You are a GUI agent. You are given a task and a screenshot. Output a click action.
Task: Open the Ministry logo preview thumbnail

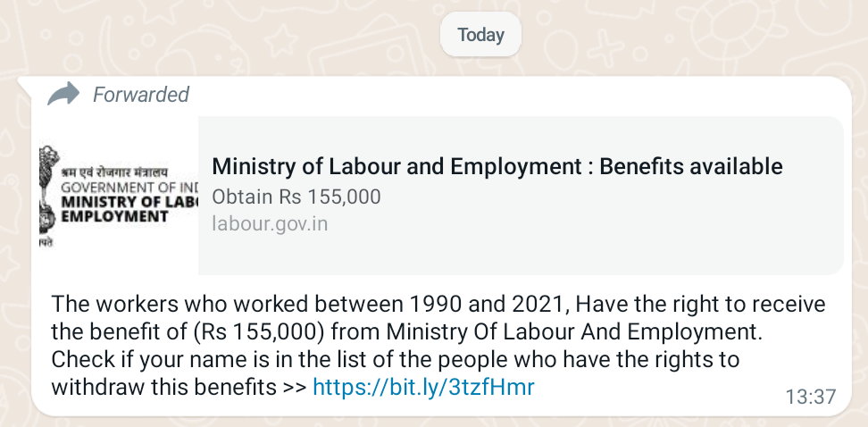[119, 196]
